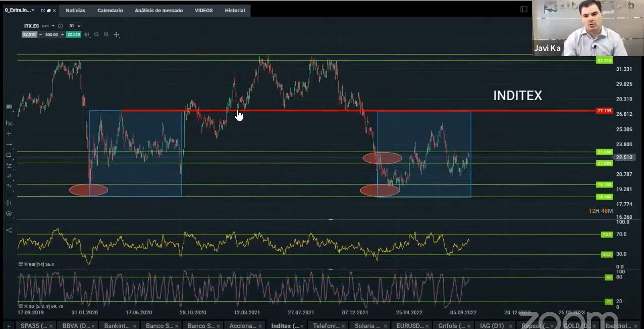
Task: Expand the 0_Estra.In workspace dropdown
Action: click(33, 10)
